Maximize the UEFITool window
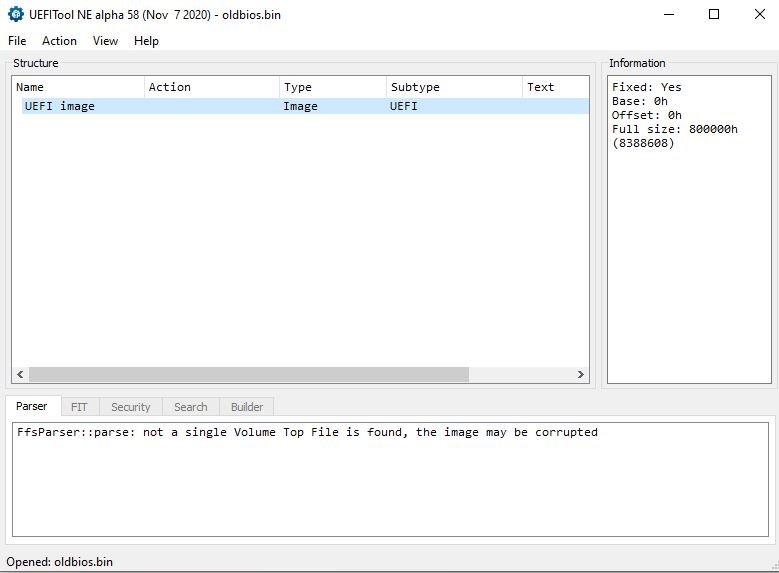Viewport: 779px width, 573px height. tap(713, 14)
